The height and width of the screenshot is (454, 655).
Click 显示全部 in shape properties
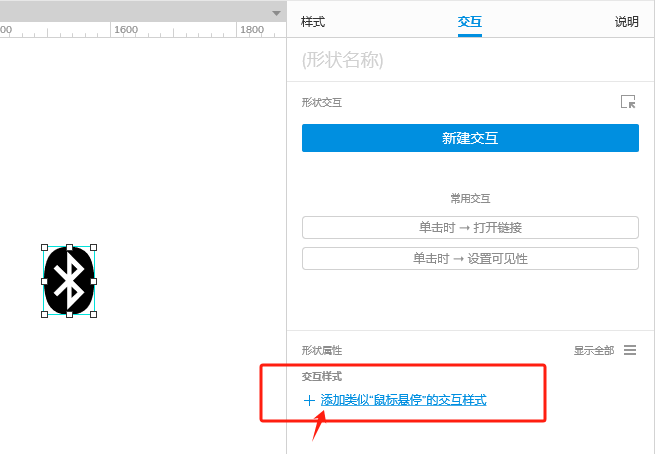594,350
